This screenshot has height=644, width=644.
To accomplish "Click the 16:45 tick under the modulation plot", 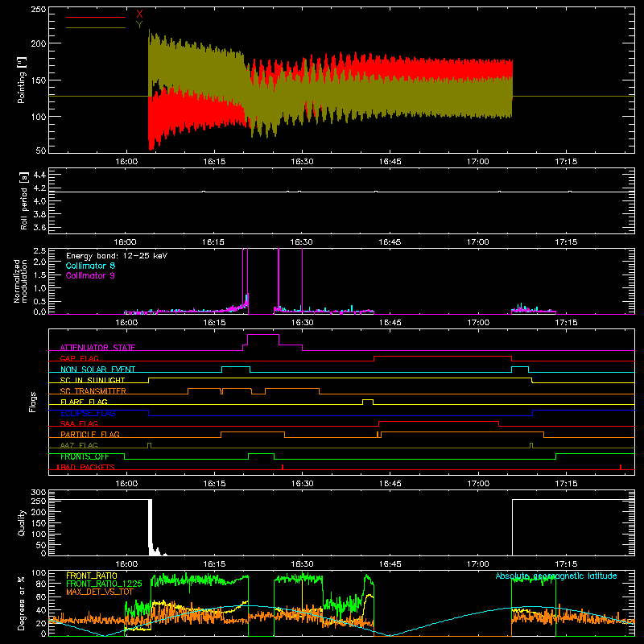I will point(390,323).
